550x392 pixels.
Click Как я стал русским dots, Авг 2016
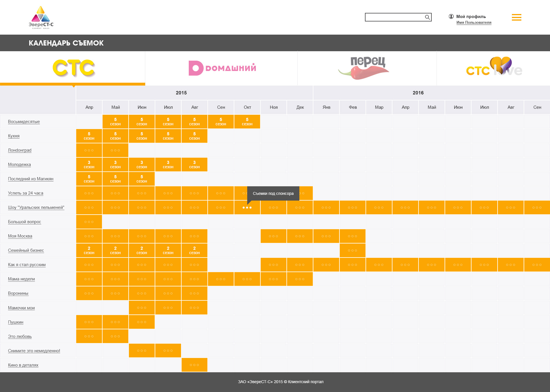click(511, 265)
